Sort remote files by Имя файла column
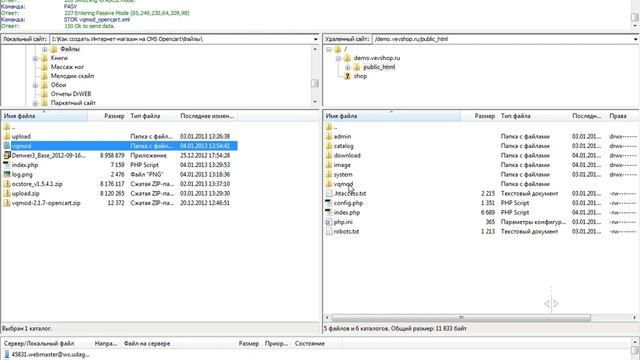This screenshot has height=360, width=640. point(392,116)
